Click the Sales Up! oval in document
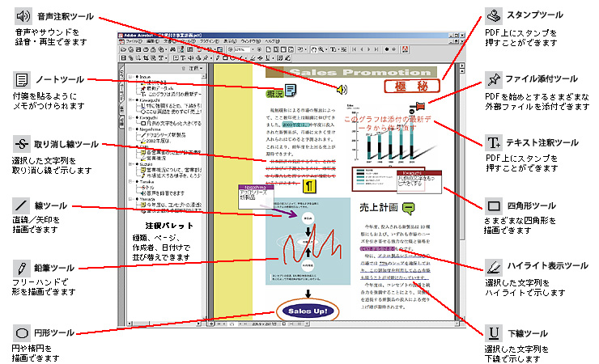This screenshot has height=364, width=599. point(308,311)
